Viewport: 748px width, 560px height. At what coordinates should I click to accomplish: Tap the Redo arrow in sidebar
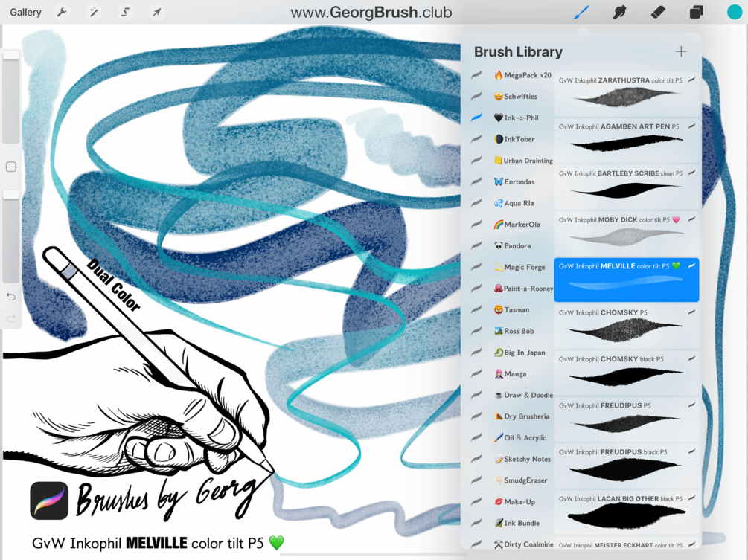click(11, 318)
